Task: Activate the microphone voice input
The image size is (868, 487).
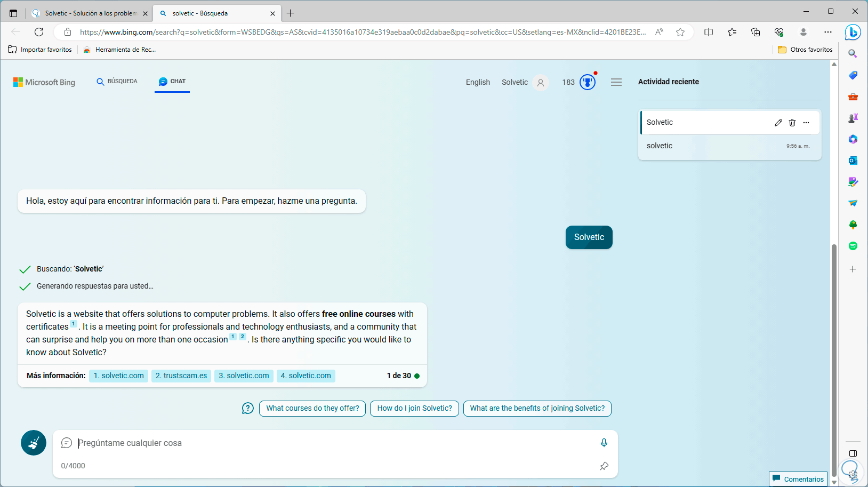Action: (604, 443)
